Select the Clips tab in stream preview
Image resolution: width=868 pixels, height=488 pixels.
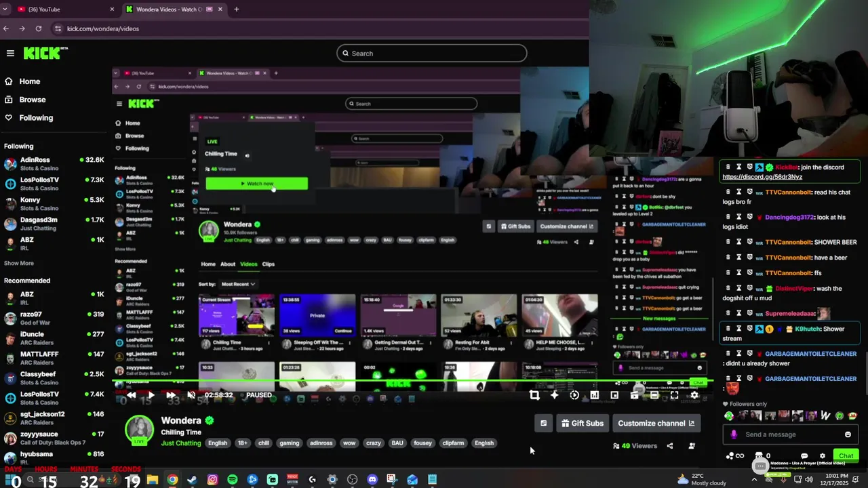point(269,264)
